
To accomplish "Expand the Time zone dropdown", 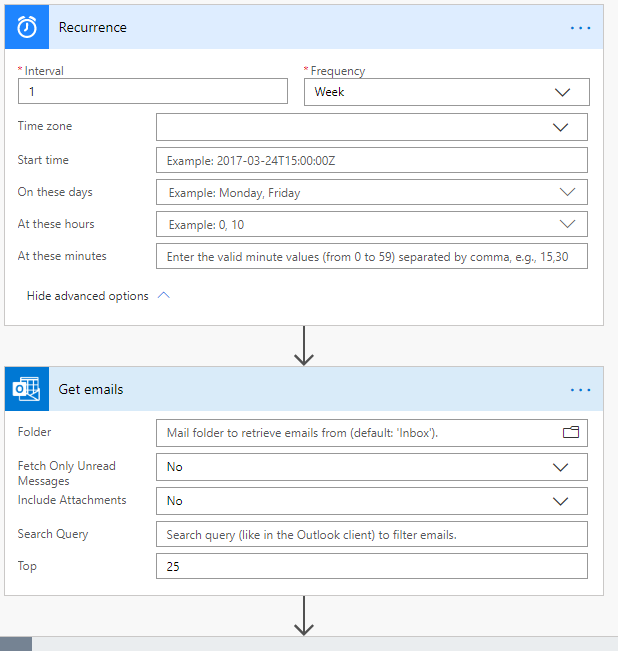I will pyautogui.click(x=371, y=127).
